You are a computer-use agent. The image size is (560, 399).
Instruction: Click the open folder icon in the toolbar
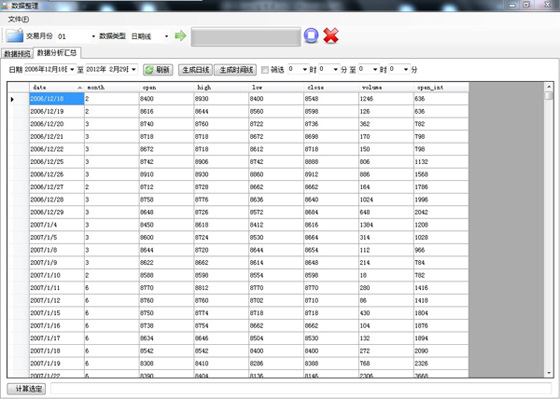click(x=15, y=35)
